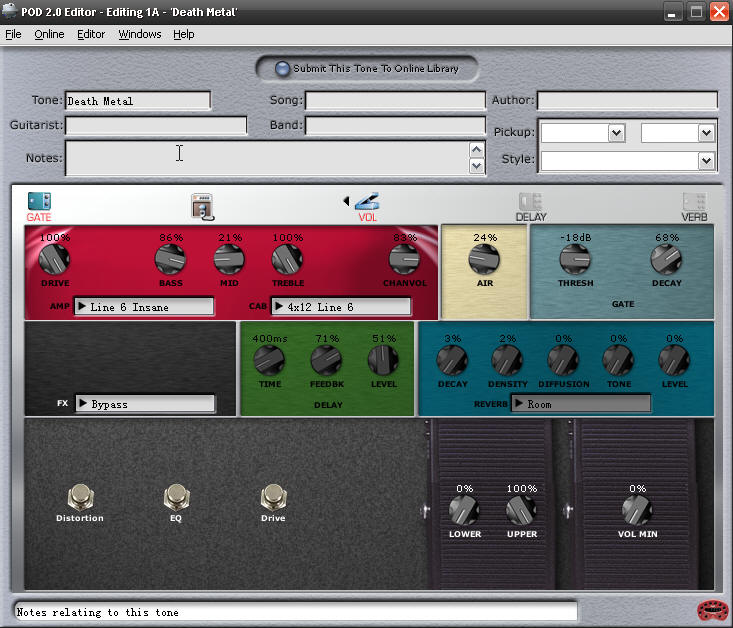The width and height of the screenshot is (733, 628).
Task: Click the DRIVE knob in the amp section
Action: pyautogui.click(x=54, y=260)
